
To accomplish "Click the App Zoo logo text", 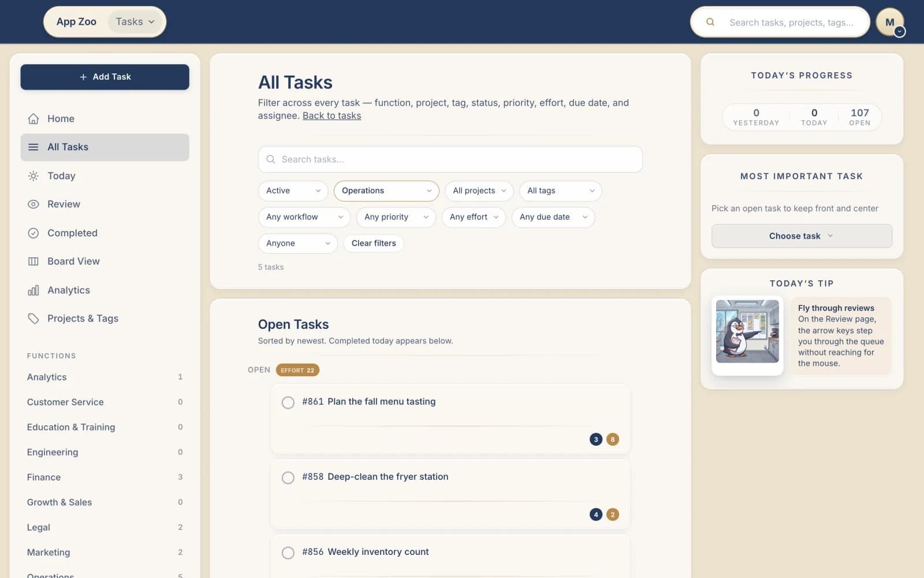I will [76, 22].
